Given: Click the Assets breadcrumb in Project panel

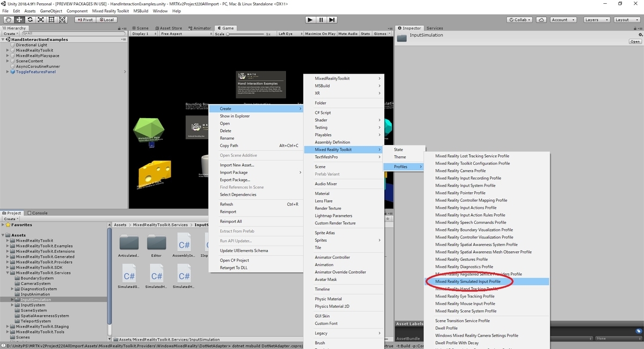Looking at the screenshot, I should pos(120,225).
